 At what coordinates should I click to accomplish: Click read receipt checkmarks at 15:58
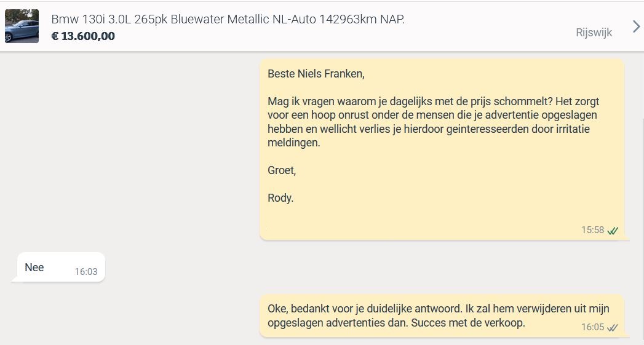pyautogui.click(x=613, y=231)
